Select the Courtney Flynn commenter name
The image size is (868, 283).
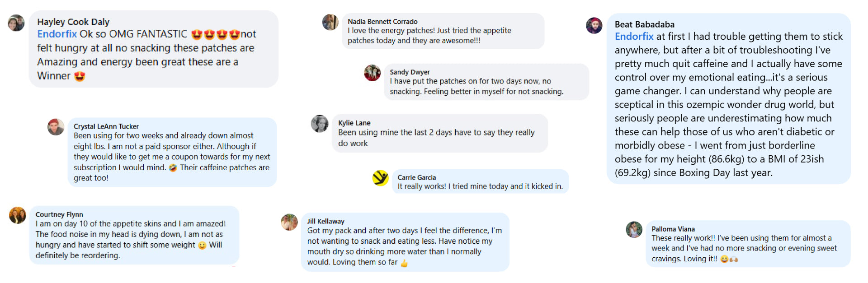coord(59,214)
